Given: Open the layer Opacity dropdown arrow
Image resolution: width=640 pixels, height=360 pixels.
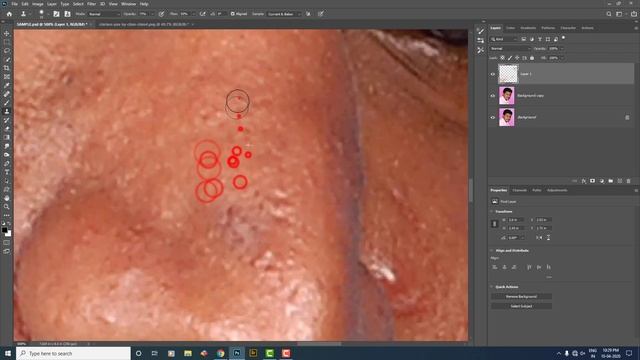Looking at the screenshot, I should tap(562, 49).
